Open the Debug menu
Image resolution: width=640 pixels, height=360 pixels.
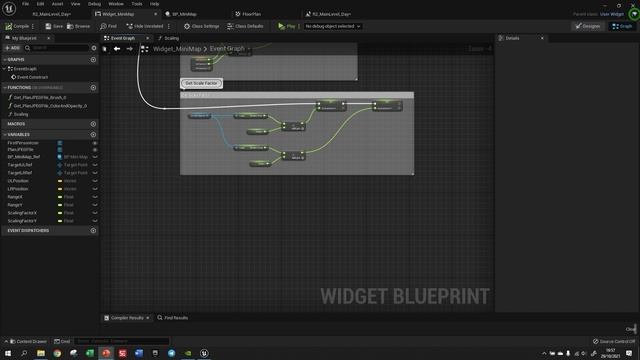[x=94, y=4]
